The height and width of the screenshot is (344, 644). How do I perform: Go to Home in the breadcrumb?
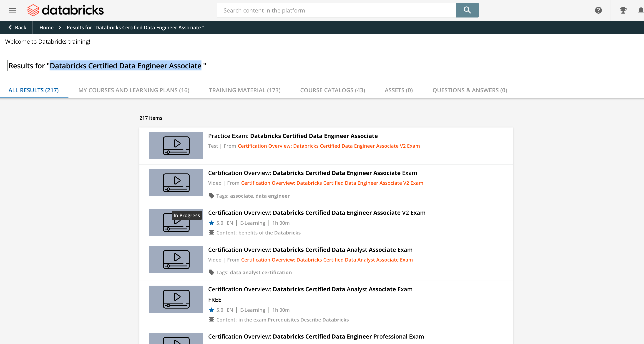[x=46, y=27]
